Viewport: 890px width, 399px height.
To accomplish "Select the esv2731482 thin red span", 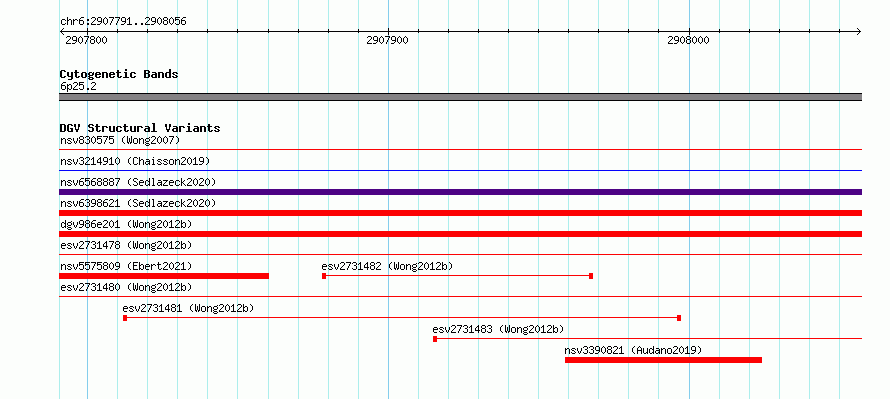I will [x=457, y=276].
